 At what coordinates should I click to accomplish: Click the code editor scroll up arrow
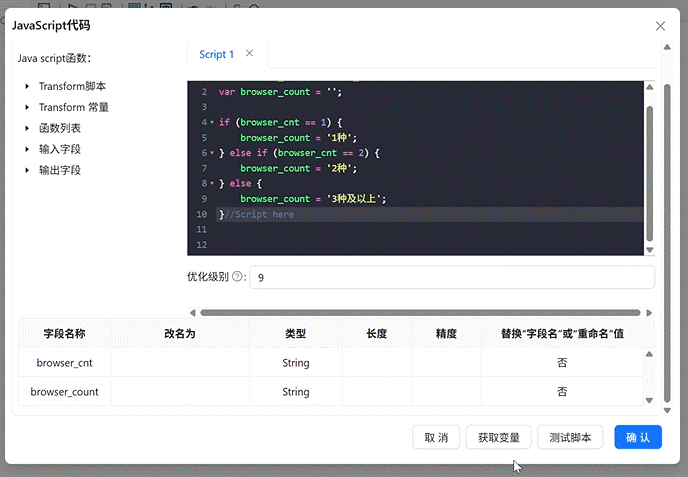pos(650,87)
